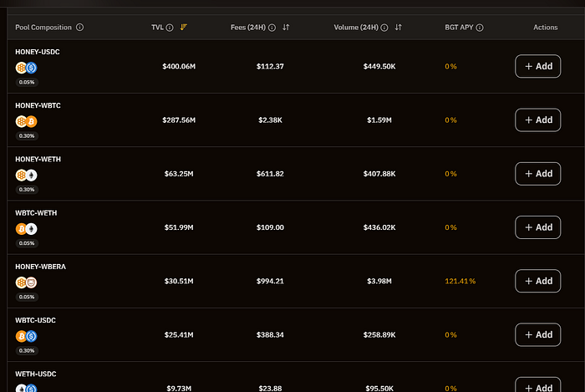The height and width of the screenshot is (392, 585).
Task: Add liquidity to WBTC-USDC pool
Action: pos(537,334)
